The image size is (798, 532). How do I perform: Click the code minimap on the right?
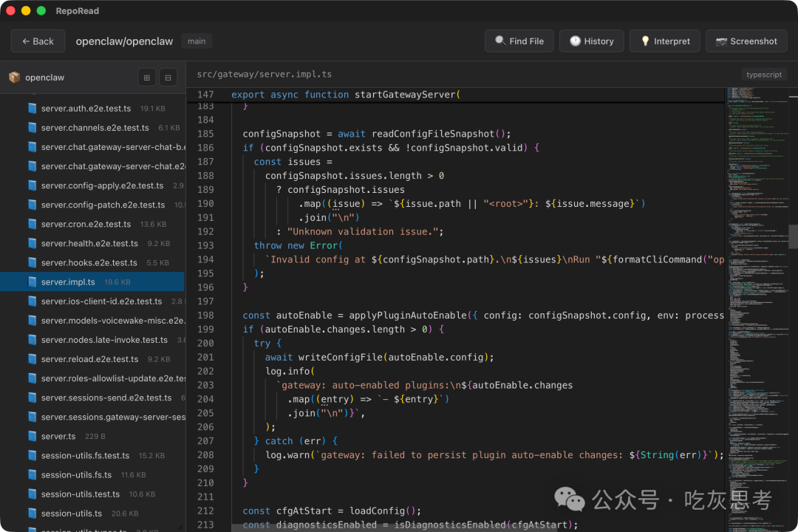pos(757,310)
